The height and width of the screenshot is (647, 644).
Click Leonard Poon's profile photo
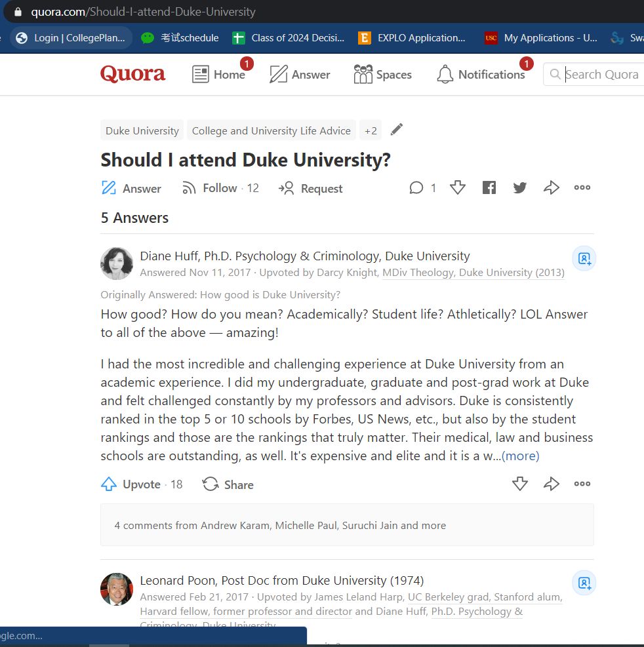pyautogui.click(x=117, y=589)
